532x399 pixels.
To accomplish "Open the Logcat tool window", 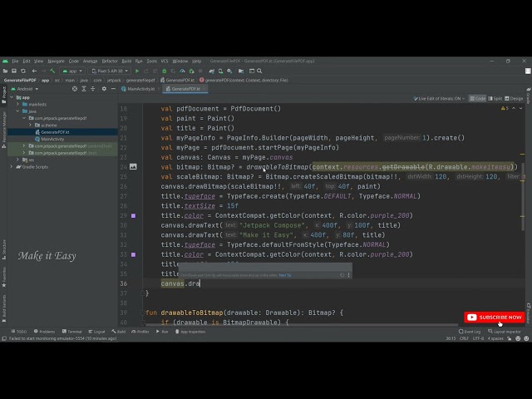I will coord(96,332).
